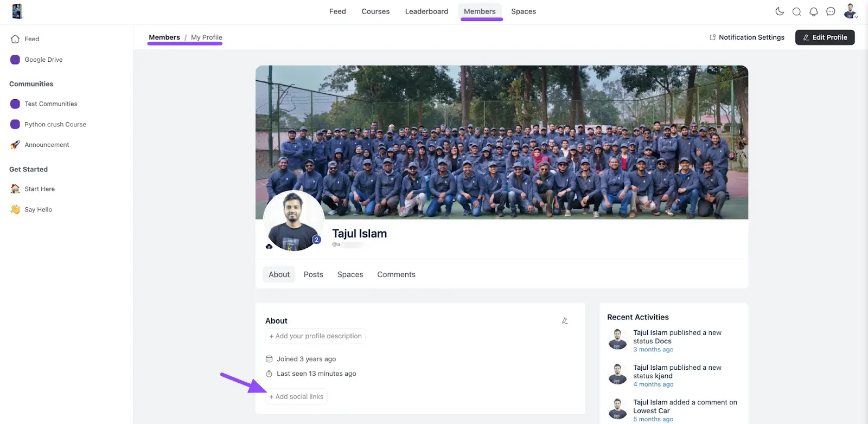Click the Edit Profile button

click(x=825, y=37)
